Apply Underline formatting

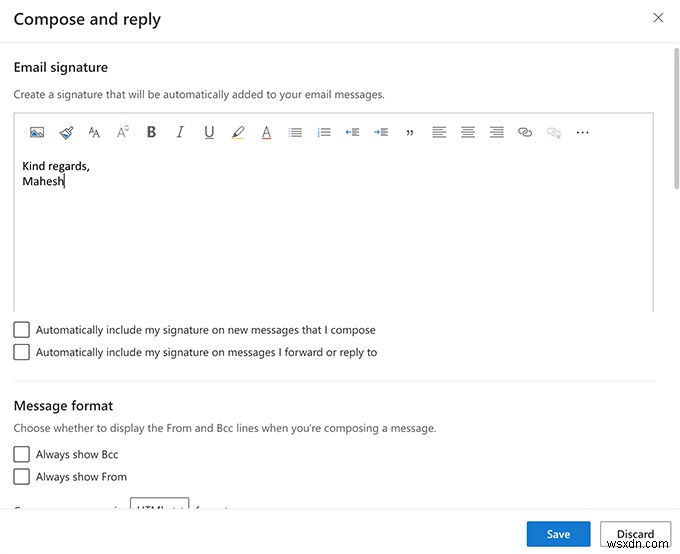tap(209, 132)
